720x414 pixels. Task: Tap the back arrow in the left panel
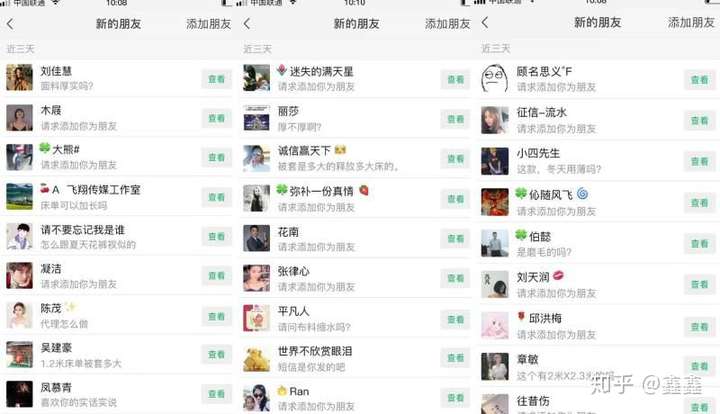pos(10,24)
